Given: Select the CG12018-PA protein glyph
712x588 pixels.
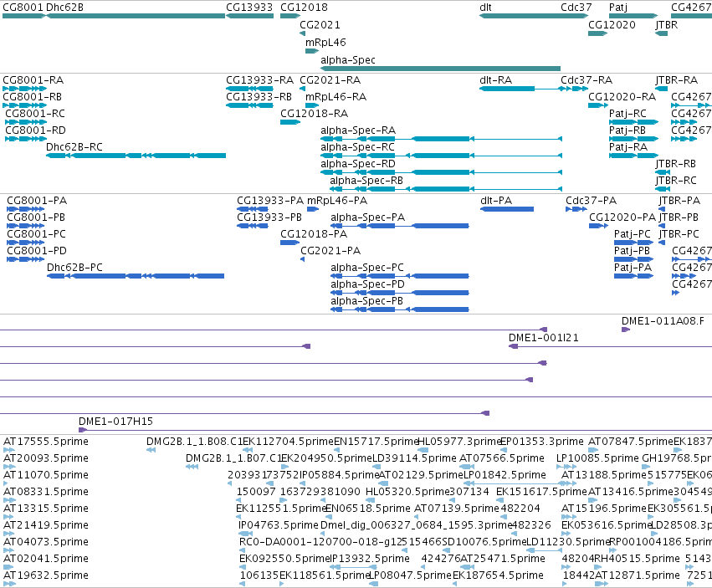Looking at the screenshot, I should pyautogui.click(x=289, y=243).
